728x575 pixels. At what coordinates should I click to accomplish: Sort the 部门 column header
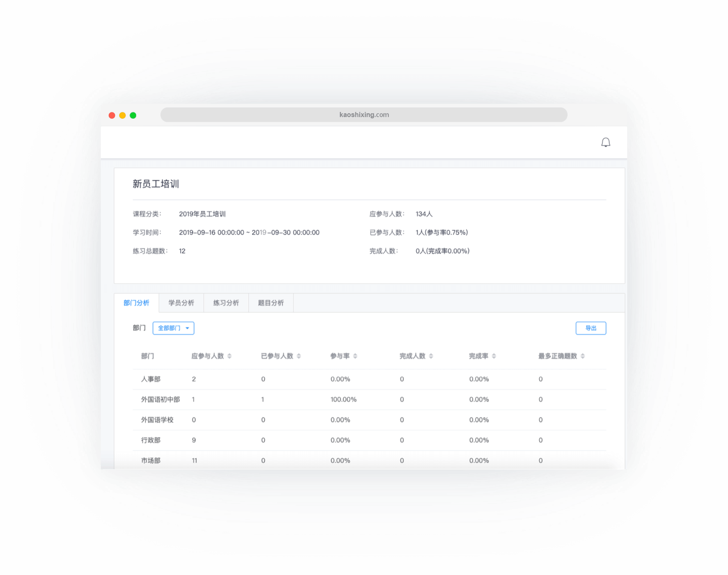(148, 356)
